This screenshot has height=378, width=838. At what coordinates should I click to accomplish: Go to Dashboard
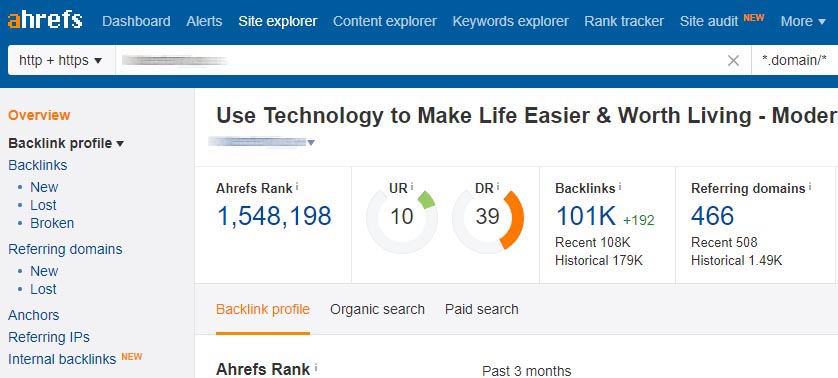pyautogui.click(x=136, y=21)
